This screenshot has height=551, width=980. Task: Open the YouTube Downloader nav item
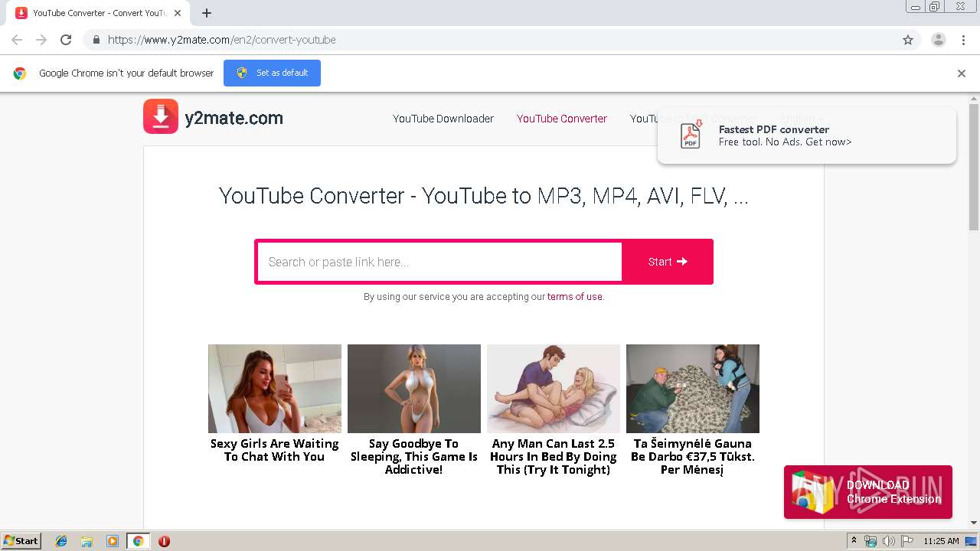coord(443,119)
